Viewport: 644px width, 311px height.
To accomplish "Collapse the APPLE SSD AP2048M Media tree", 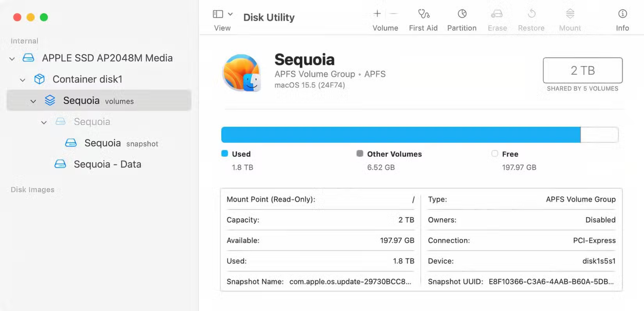I will click(x=12, y=59).
